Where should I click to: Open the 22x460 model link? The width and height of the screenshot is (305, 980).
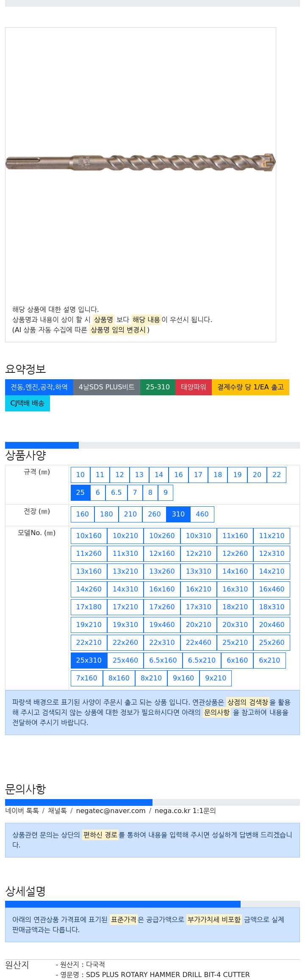199,643
